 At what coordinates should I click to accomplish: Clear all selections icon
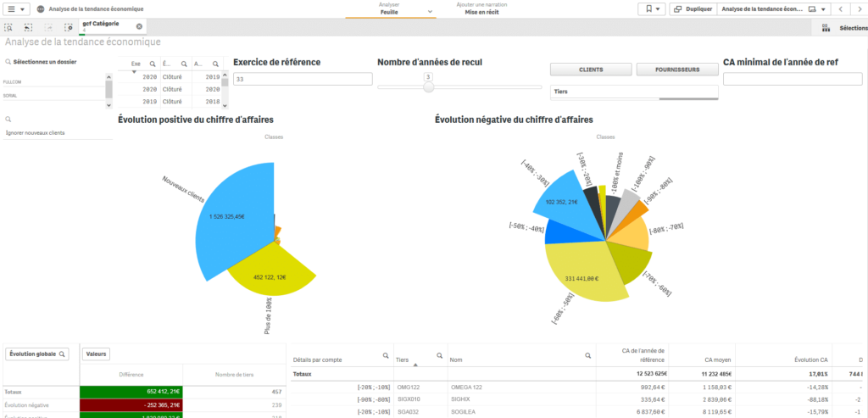click(x=69, y=27)
